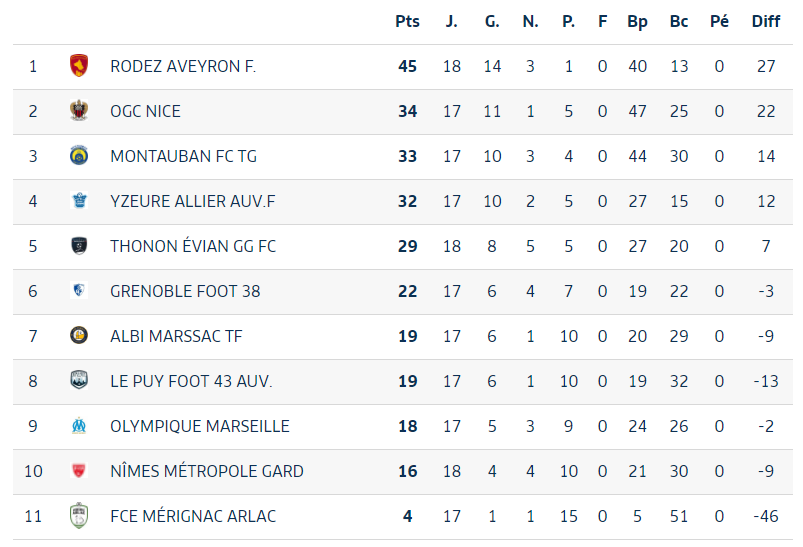Screen dimensions: 803x547
Task: Click the Olympique Marseille logo
Action: (x=79, y=426)
